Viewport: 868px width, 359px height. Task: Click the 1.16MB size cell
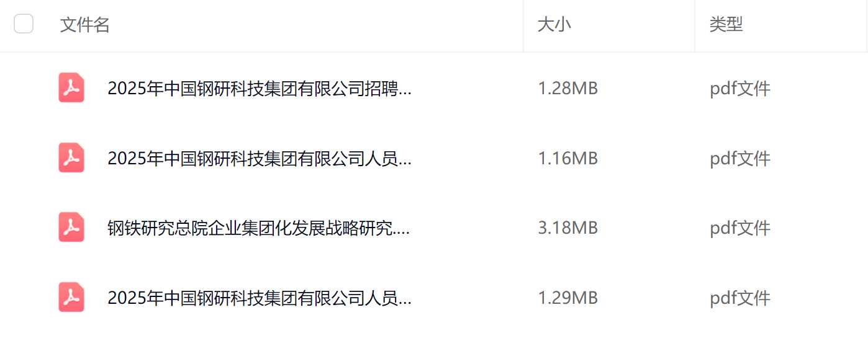[567, 159]
